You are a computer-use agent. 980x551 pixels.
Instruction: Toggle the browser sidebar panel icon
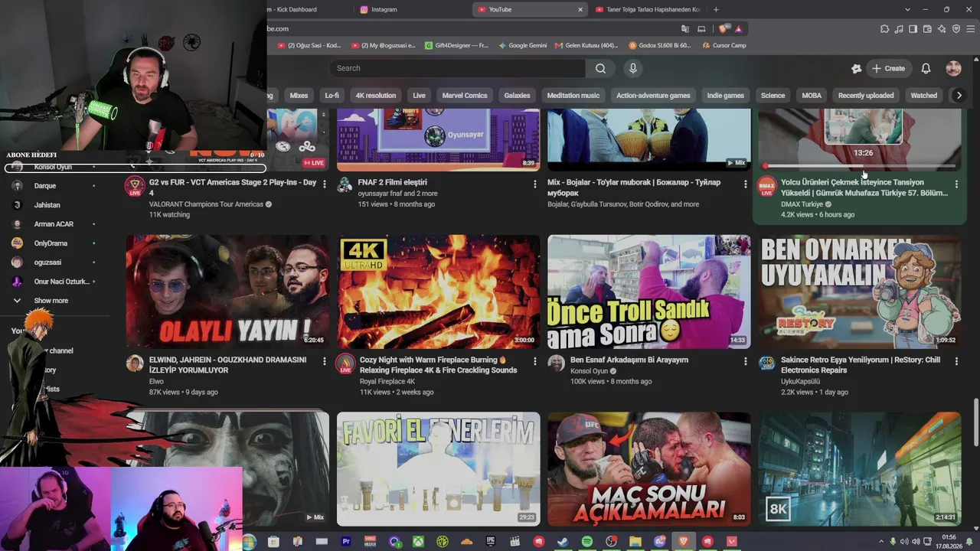tap(913, 28)
